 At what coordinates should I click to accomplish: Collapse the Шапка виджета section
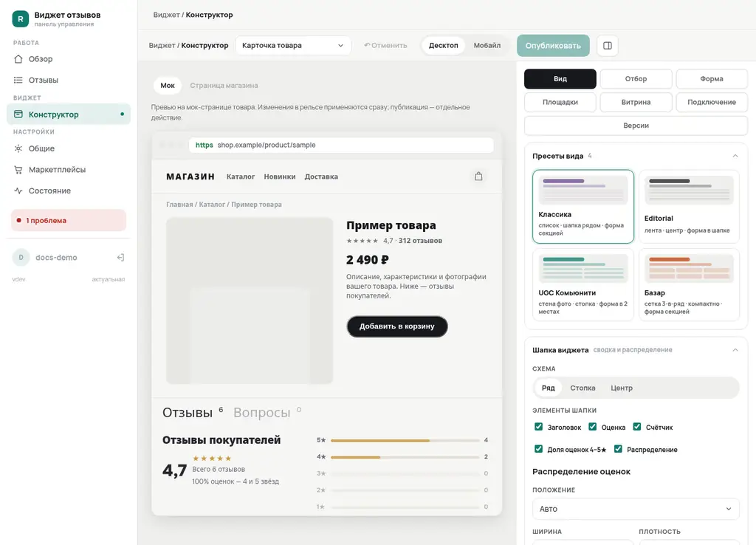(x=735, y=349)
